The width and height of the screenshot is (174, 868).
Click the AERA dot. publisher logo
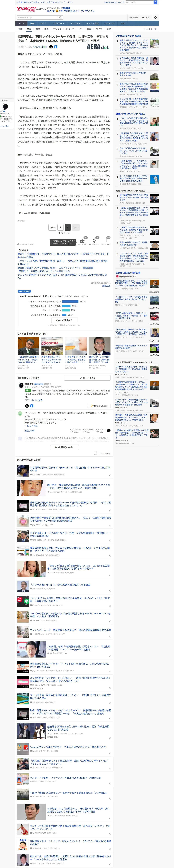(x=98, y=46)
